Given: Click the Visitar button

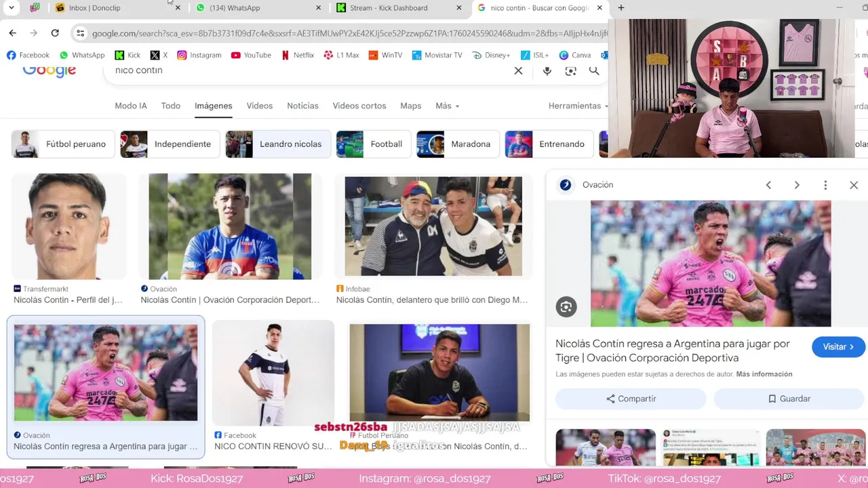Looking at the screenshot, I should point(838,347).
